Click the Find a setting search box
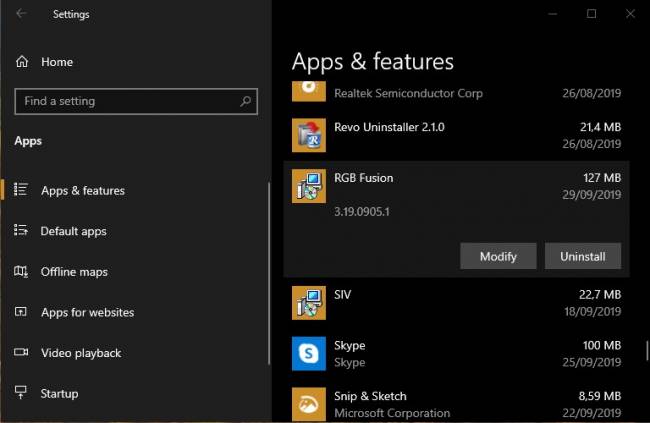Screen dimensions: 650x423 [x=125, y=101]
